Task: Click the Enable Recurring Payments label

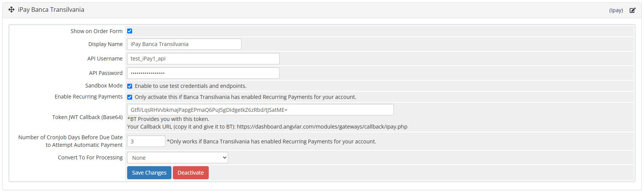Action: tap(89, 97)
